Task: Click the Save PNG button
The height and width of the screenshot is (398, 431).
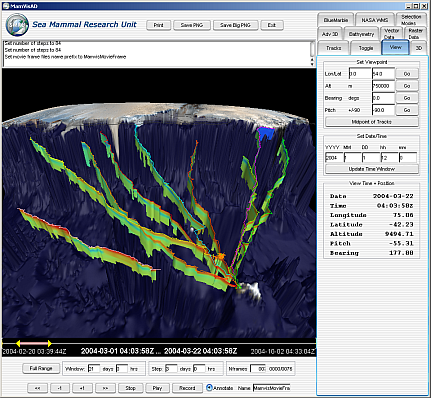Action: [192, 25]
